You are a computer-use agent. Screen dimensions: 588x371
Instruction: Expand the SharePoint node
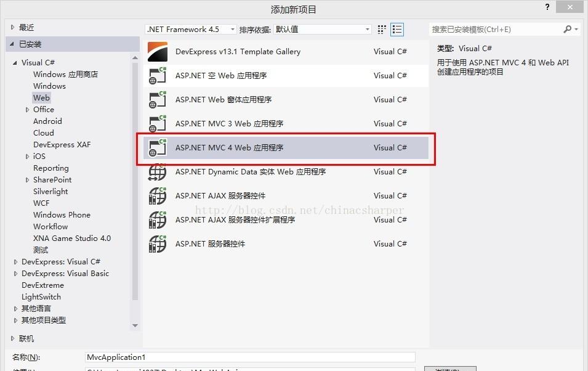(27, 180)
